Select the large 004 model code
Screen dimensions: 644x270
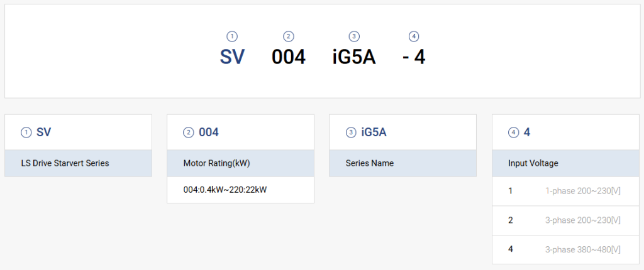[x=289, y=57]
